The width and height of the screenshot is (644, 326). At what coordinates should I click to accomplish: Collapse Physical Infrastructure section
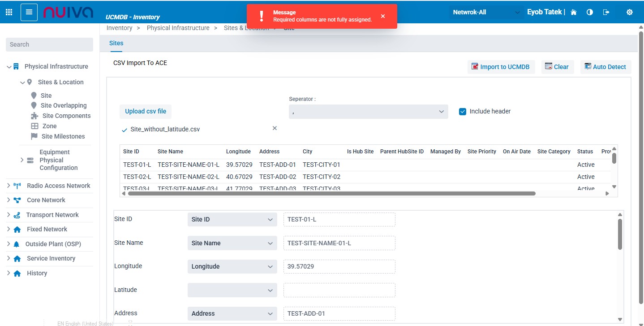click(x=9, y=67)
